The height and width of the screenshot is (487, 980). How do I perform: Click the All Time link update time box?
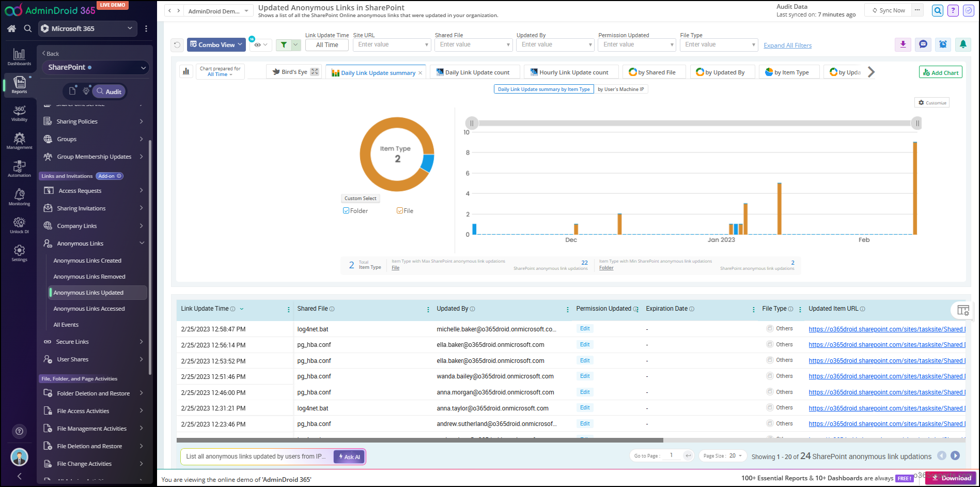point(327,45)
